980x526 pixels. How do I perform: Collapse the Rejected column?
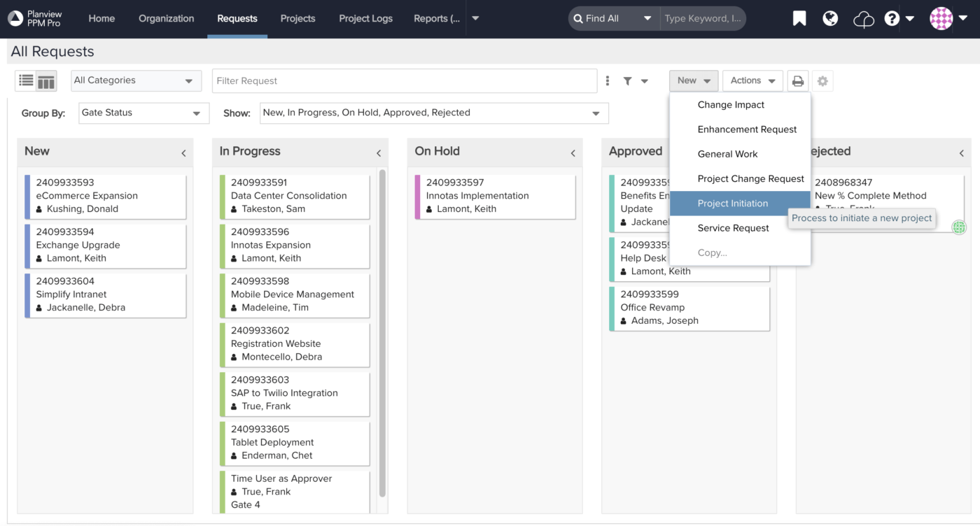tap(961, 153)
